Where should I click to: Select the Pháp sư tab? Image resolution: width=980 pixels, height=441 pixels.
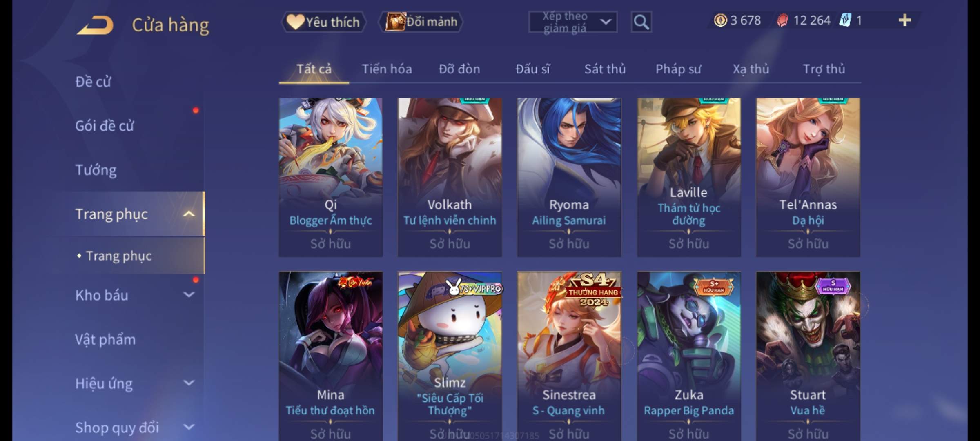click(x=678, y=69)
